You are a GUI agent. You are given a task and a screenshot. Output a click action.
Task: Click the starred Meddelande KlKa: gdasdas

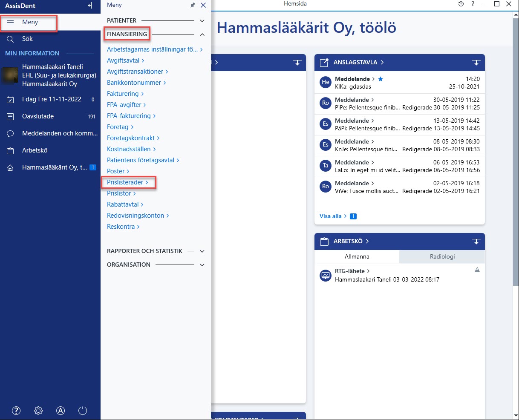pos(399,83)
